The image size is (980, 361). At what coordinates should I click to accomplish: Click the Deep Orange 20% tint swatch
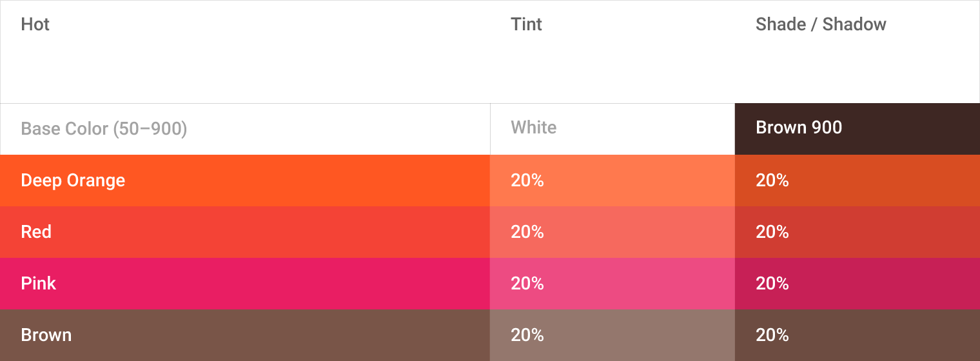[612, 180]
